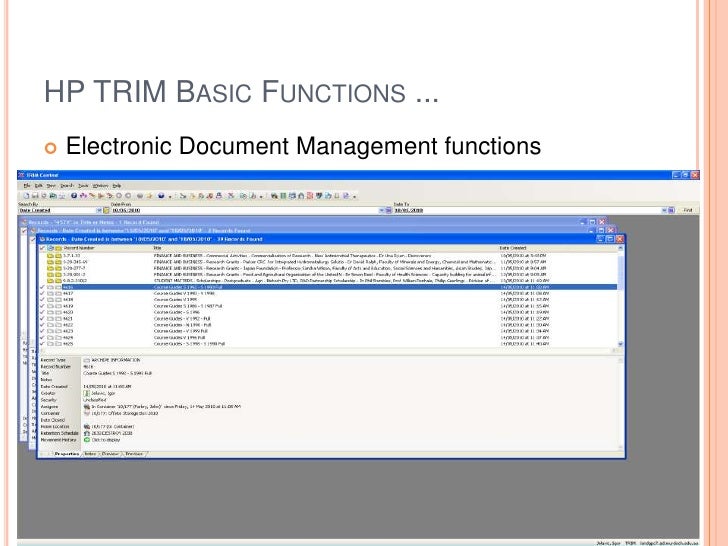Click folder icon of FINANCE Commercial Activities row
728x546 pixels.
(x=51, y=256)
